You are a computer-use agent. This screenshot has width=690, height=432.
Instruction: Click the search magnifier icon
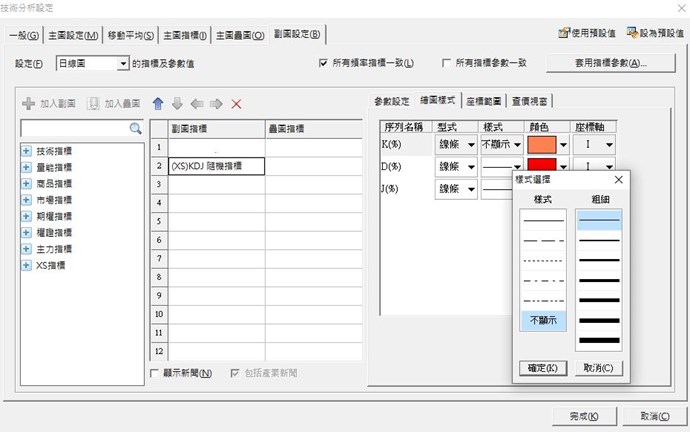pyautogui.click(x=135, y=129)
